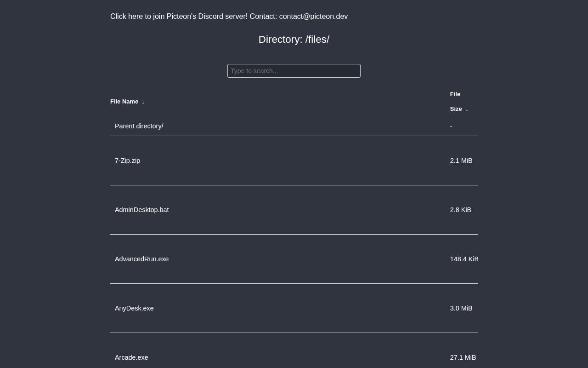Click the 27.1 MiB size for Arcade.exe

(x=463, y=357)
